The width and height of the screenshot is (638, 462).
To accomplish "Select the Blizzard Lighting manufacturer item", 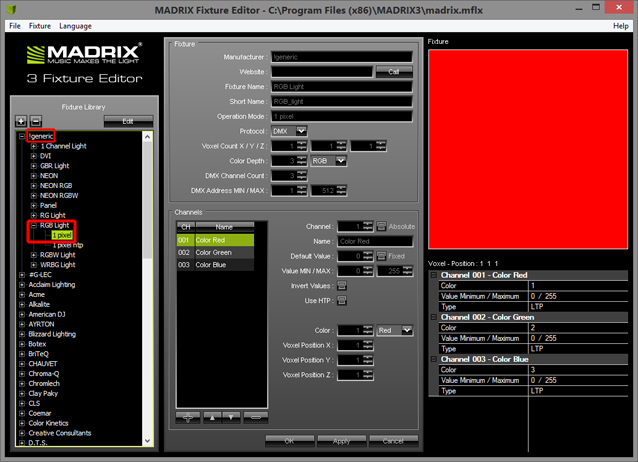I will pos(52,334).
